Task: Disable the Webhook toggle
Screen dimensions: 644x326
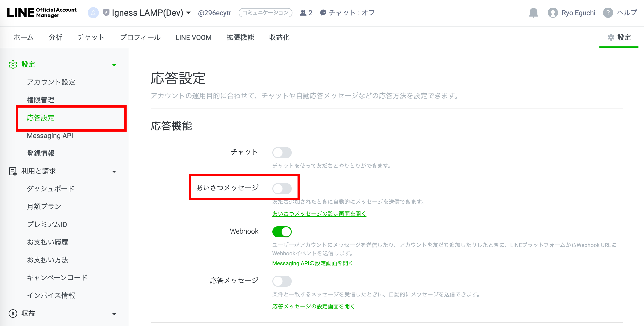Action: coord(282,232)
